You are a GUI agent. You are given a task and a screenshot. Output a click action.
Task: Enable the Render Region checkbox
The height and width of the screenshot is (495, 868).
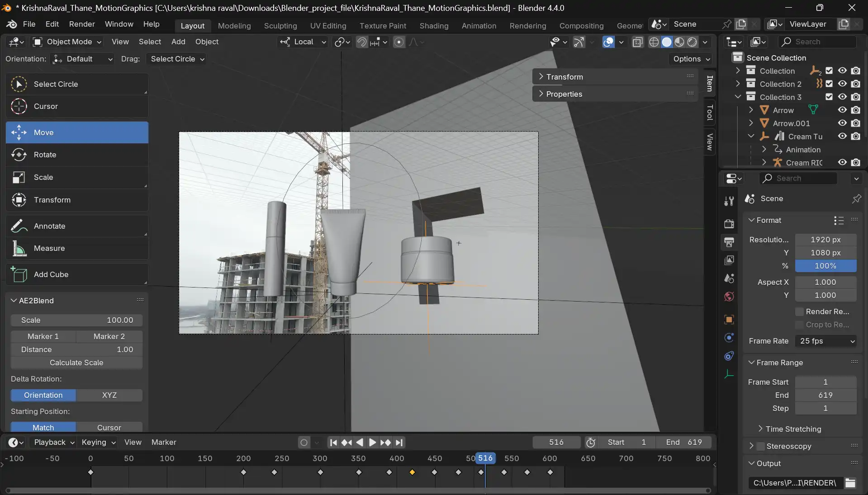click(x=800, y=311)
